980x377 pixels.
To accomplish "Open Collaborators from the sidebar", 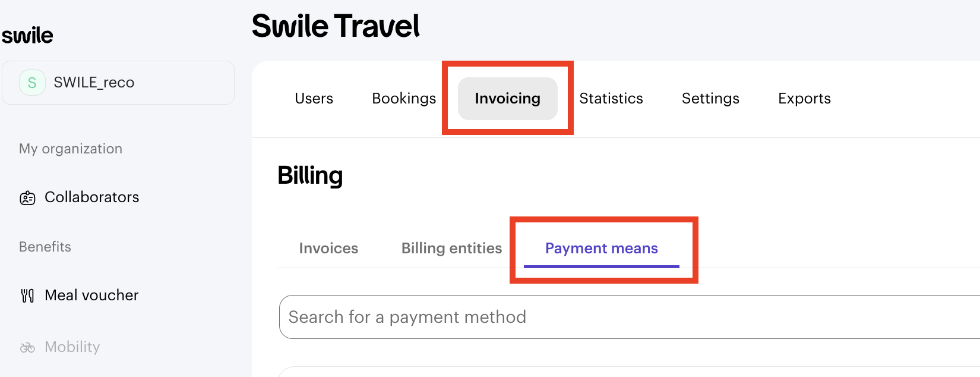I will (91, 197).
